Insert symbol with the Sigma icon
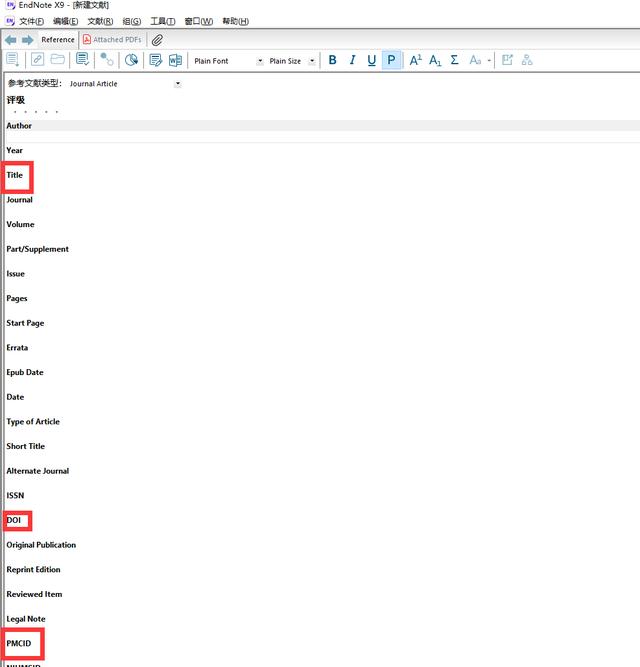Image resolution: width=640 pixels, height=667 pixels. tap(454, 60)
